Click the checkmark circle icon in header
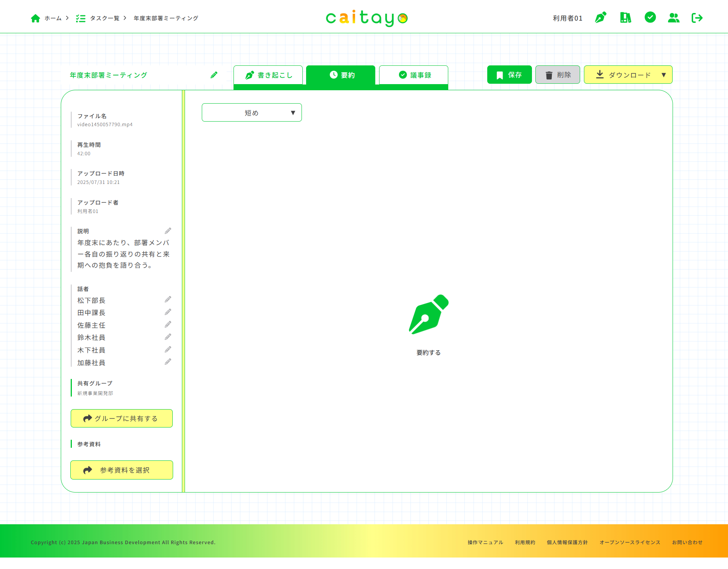The image size is (728, 569). [650, 17]
